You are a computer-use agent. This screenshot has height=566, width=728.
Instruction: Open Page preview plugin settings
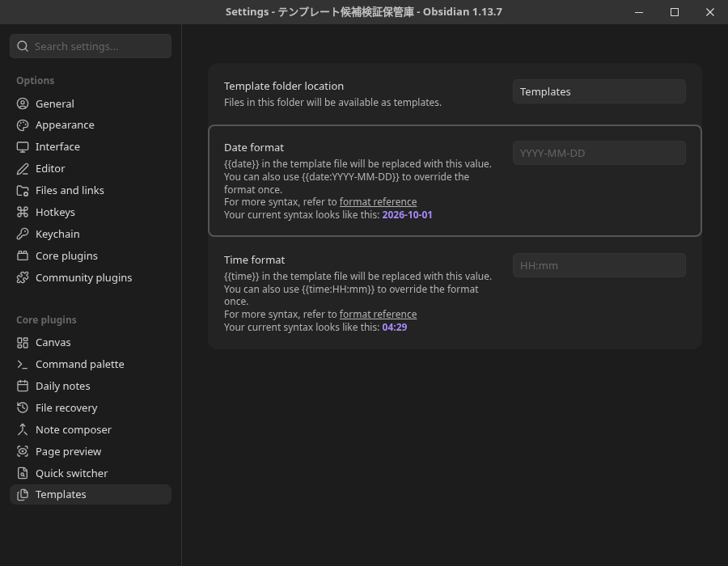click(x=91, y=452)
